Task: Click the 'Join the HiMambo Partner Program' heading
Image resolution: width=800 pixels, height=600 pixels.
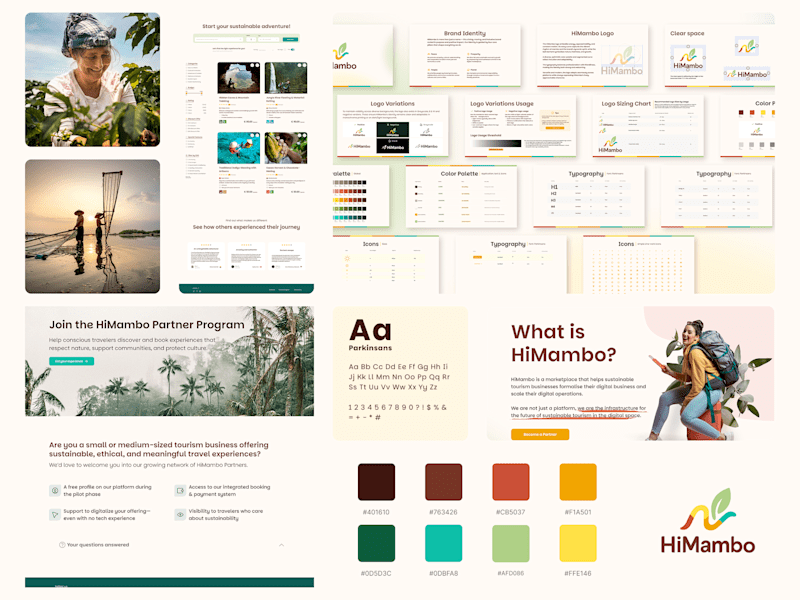Action: pyautogui.click(x=147, y=324)
